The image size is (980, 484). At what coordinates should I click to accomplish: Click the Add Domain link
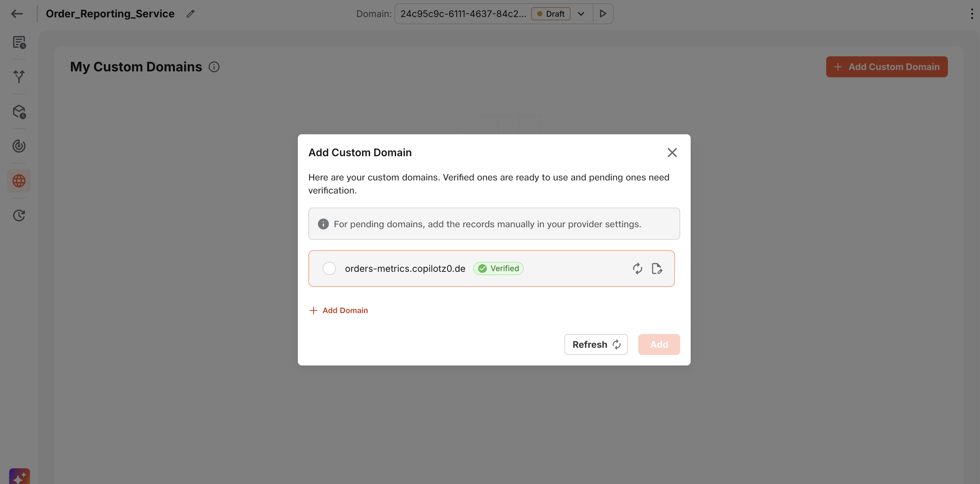338,310
